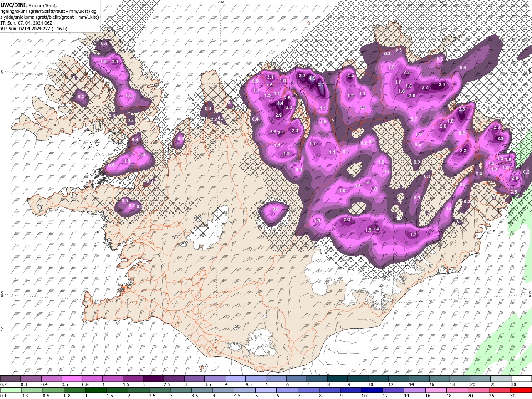This screenshot has width=532, height=399.
Task: Pick the white 30 swatch in snow legend
Action: point(521,379)
